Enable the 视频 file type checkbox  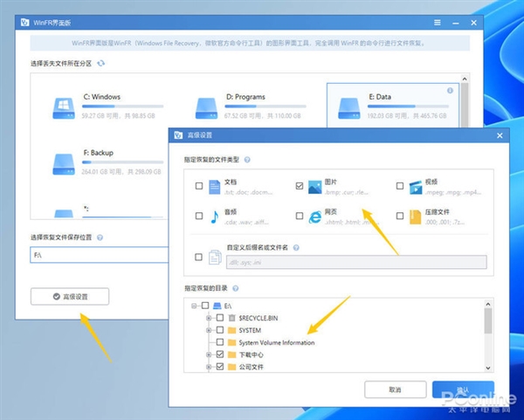coord(400,186)
